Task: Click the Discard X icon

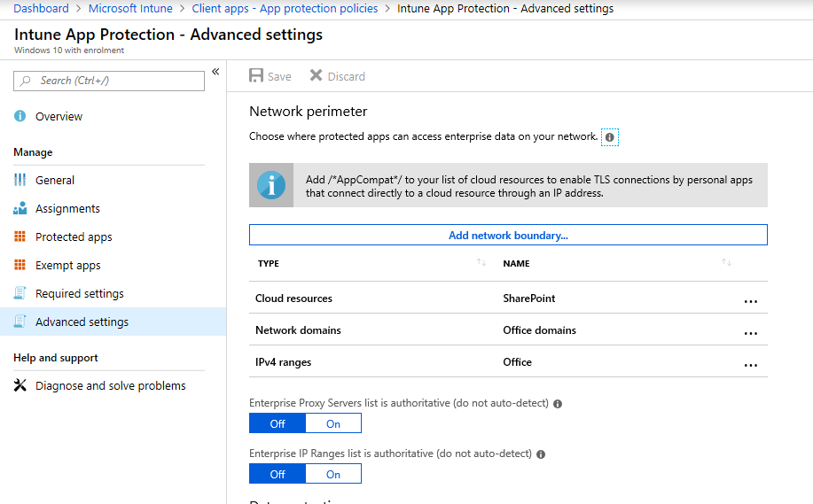Action: click(x=316, y=76)
